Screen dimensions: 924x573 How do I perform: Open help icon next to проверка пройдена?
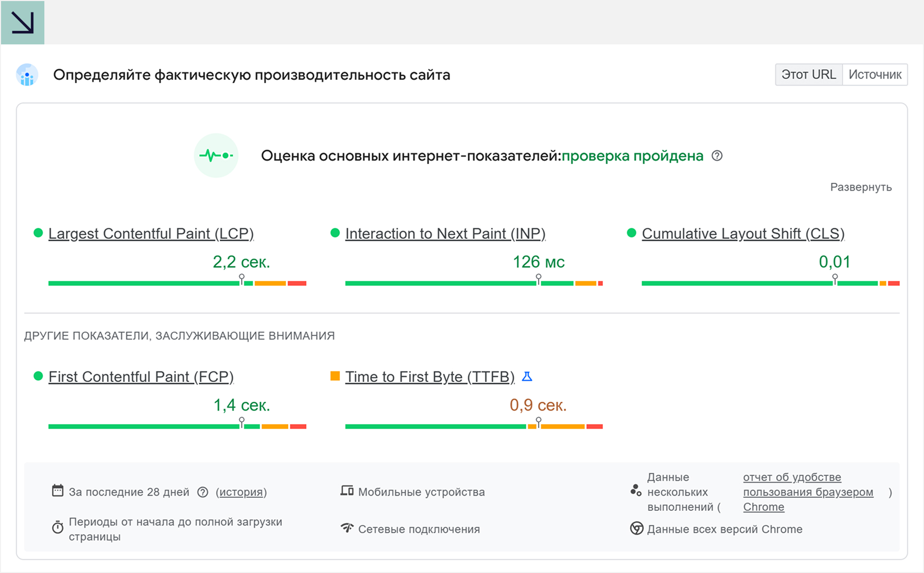pos(717,156)
